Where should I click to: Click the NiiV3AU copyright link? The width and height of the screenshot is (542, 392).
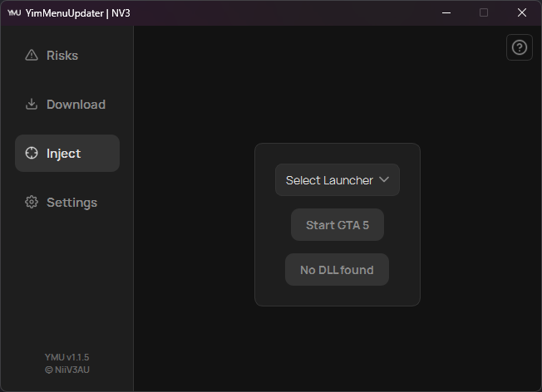tap(67, 370)
